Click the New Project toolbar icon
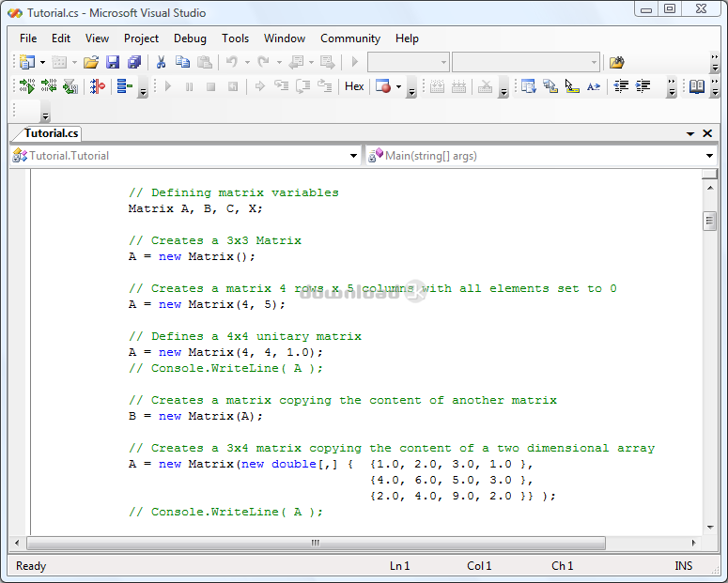The width and height of the screenshot is (728, 583). (x=26, y=62)
